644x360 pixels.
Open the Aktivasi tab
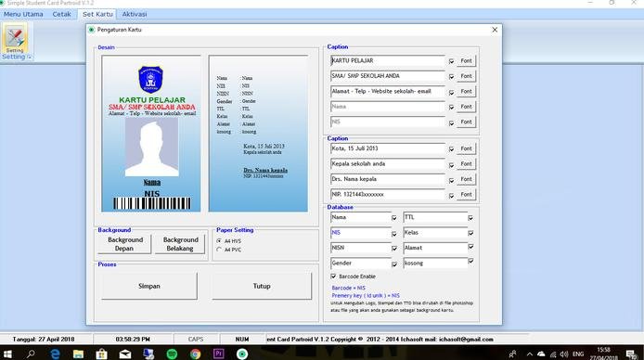click(x=135, y=14)
